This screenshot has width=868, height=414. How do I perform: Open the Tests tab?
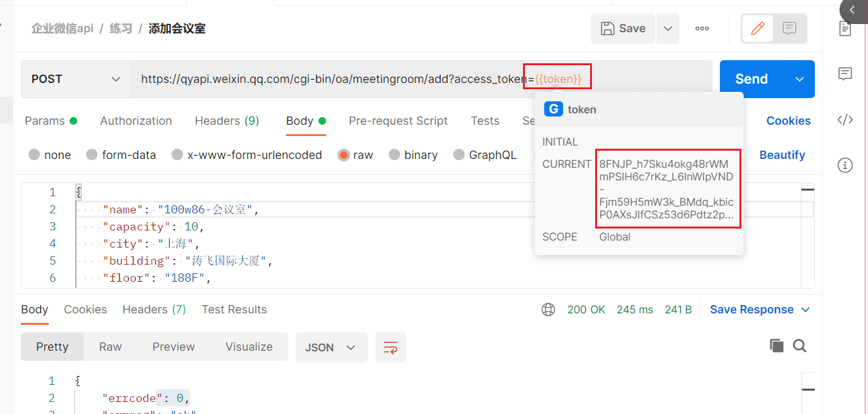click(x=485, y=121)
